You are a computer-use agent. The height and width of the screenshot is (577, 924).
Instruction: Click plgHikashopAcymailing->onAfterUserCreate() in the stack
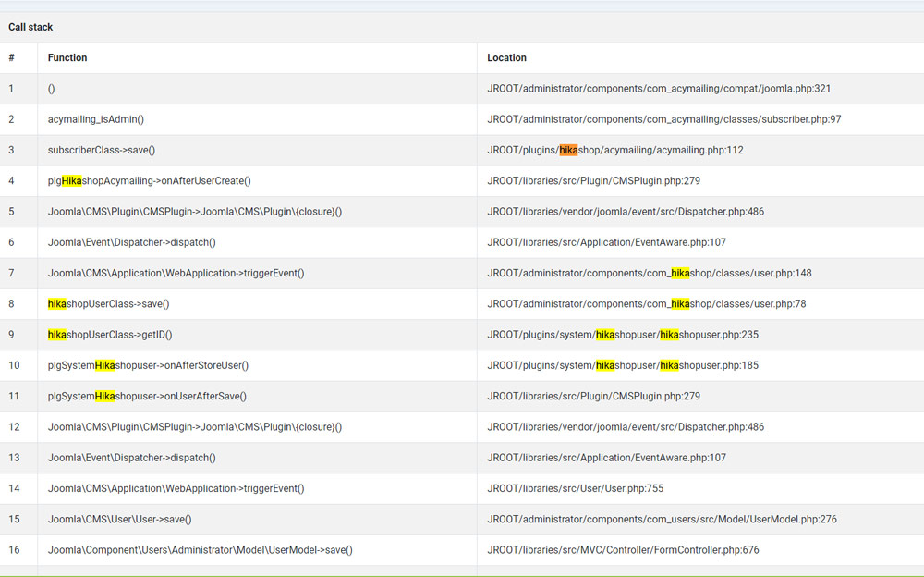pyautogui.click(x=149, y=180)
